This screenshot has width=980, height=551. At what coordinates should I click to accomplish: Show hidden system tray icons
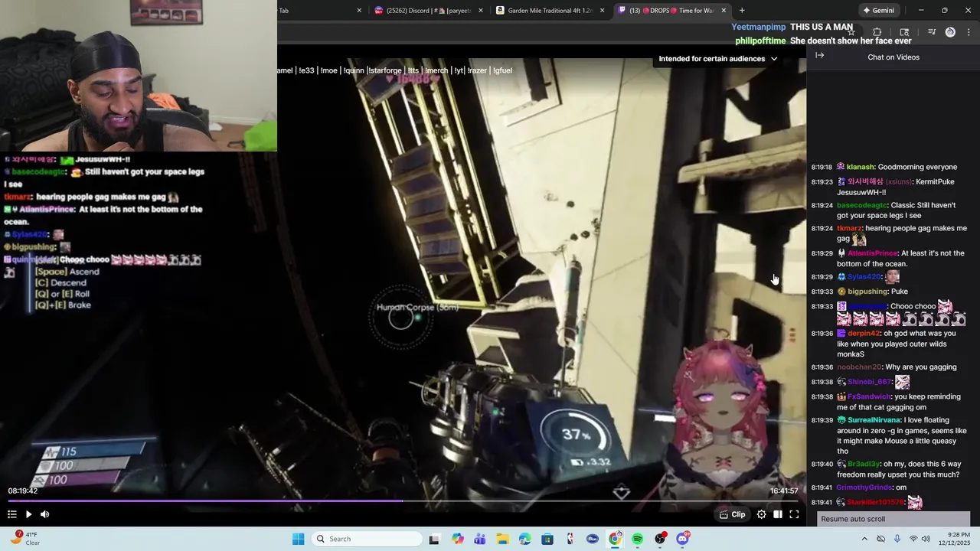pos(864,539)
